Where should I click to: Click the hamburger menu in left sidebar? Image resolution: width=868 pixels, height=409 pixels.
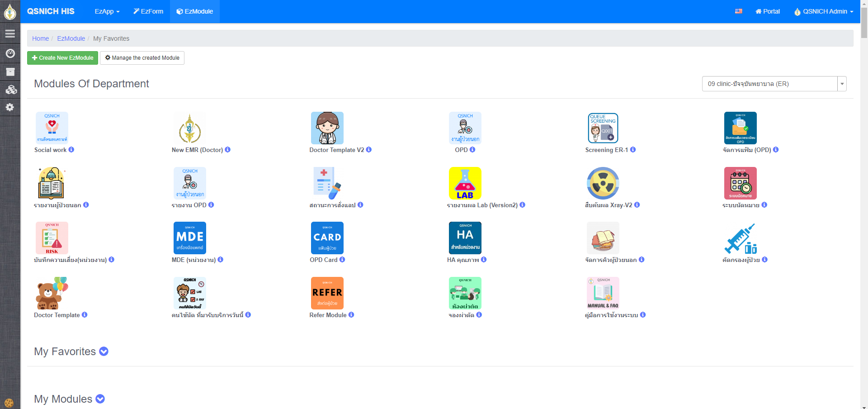click(10, 33)
